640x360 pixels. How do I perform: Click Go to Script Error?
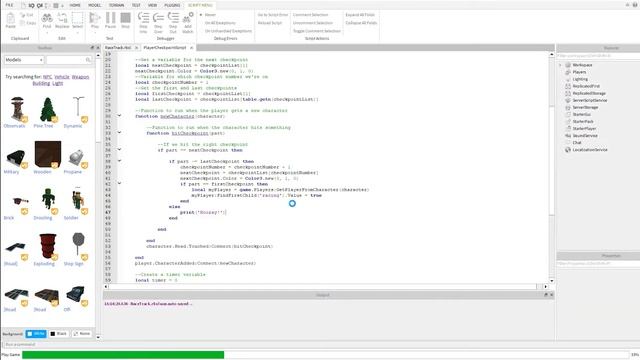(273, 15)
